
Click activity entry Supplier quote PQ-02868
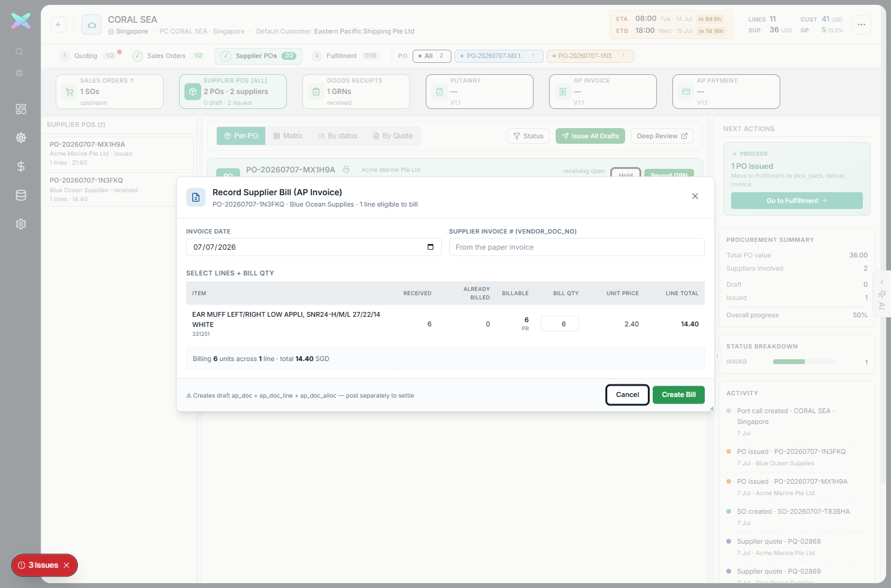[x=796, y=547]
